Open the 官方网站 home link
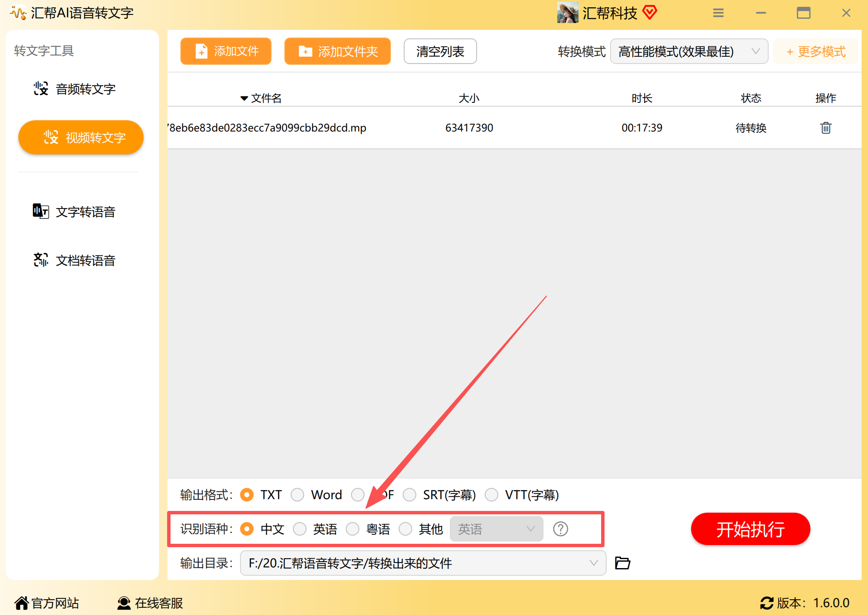868x615 pixels. (x=47, y=603)
